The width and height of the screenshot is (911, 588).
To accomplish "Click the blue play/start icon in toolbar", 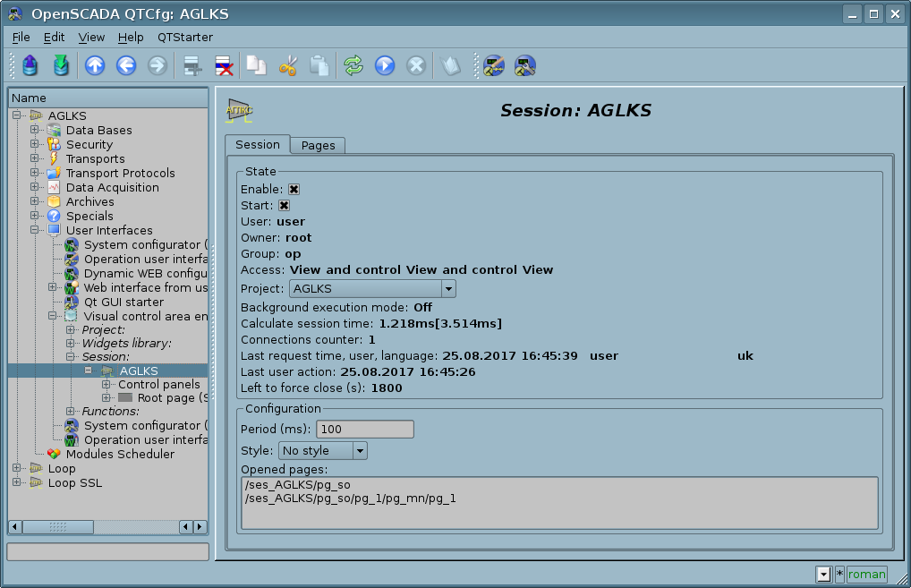I will tap(385, 65).
